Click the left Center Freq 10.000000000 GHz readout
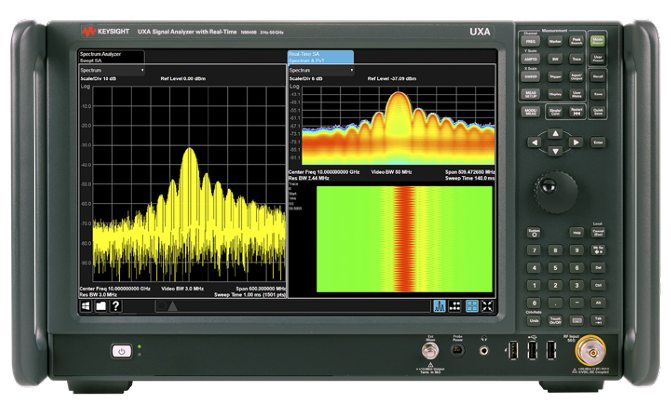This screenshot has height=402, width=671. coord(115,289)
